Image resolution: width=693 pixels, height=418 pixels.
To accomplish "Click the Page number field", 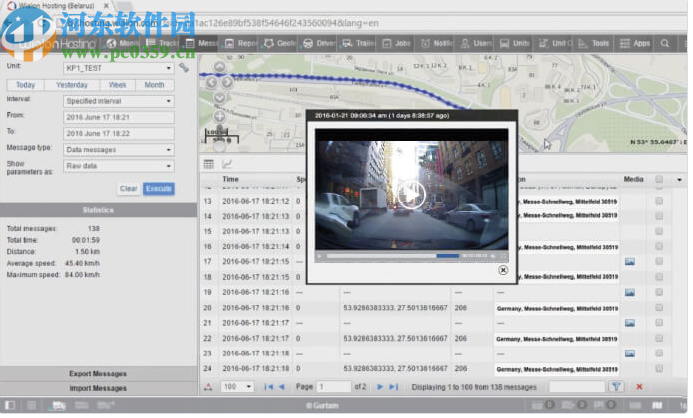I will point(334,387).
